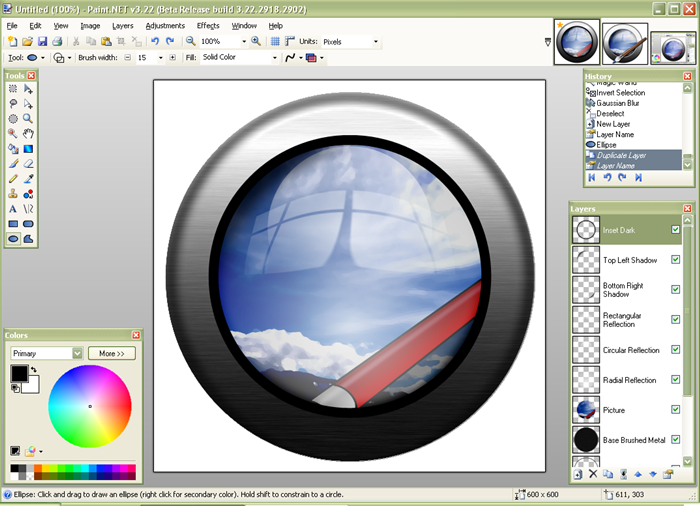Image resolution: width=700 pixels, height=506 pixels.
Task: Toggle visibility of Rectangular Reflection layer
Action: point(675,319)
